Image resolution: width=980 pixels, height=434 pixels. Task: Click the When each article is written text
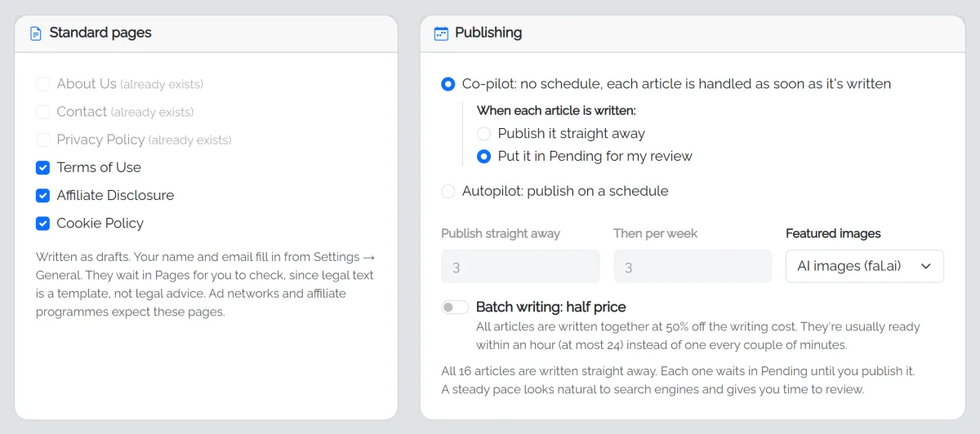click(556, 110)
